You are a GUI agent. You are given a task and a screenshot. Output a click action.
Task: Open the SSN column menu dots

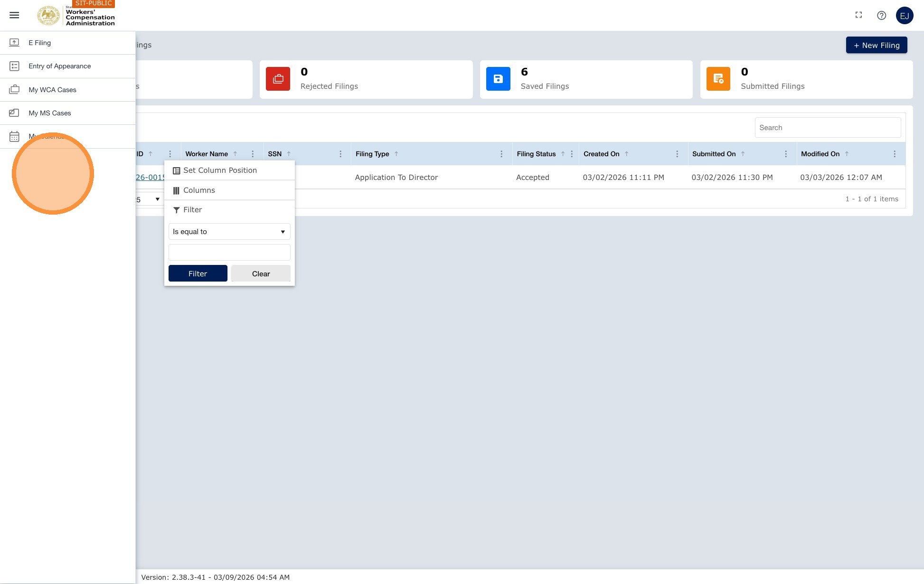[x=340, y=154]
